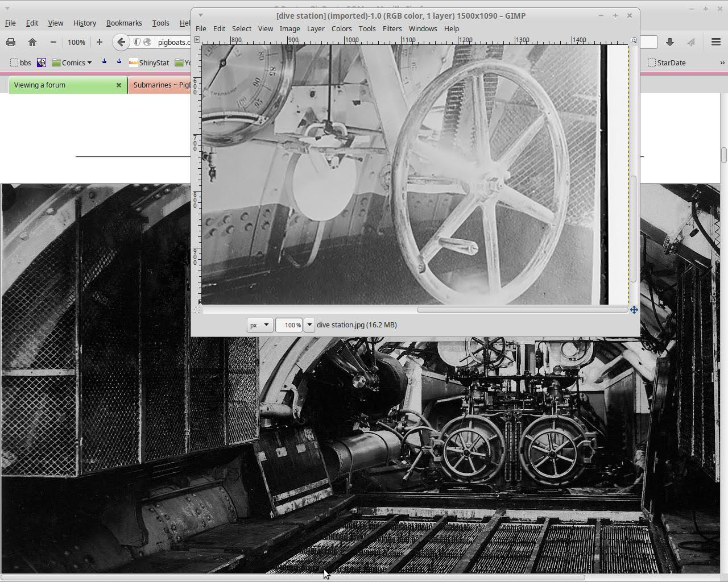
Task: Open GIMP image menu triangle by ruler
Action: click(x=197, y=40)
